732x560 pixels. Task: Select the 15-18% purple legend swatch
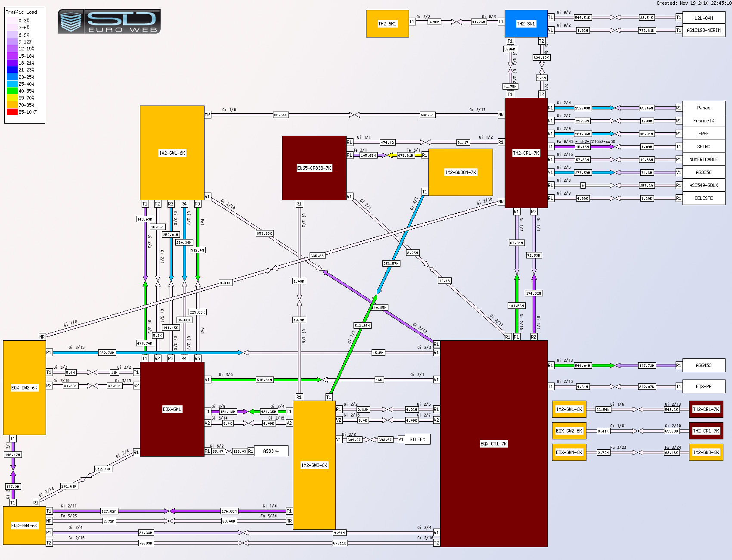click(x=12, y=56)
